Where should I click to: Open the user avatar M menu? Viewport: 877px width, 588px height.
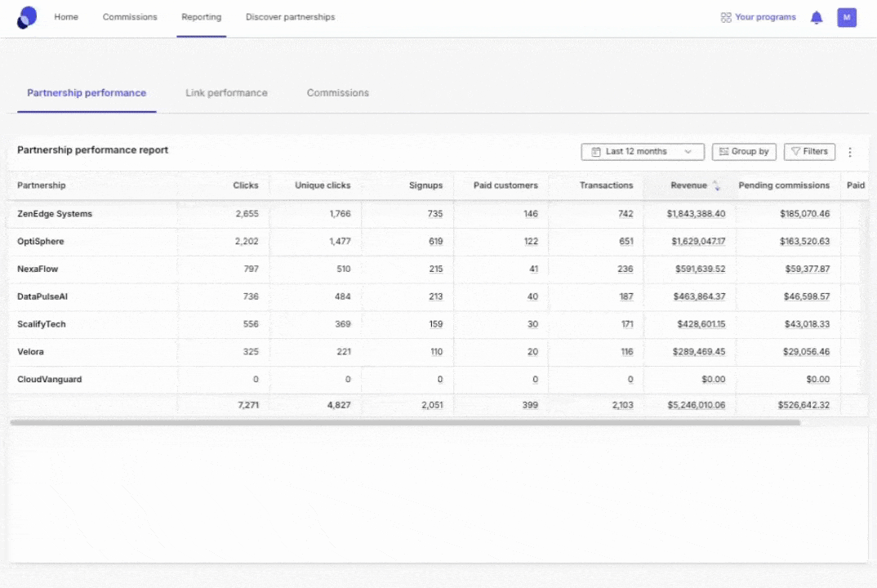pos(846,17)
